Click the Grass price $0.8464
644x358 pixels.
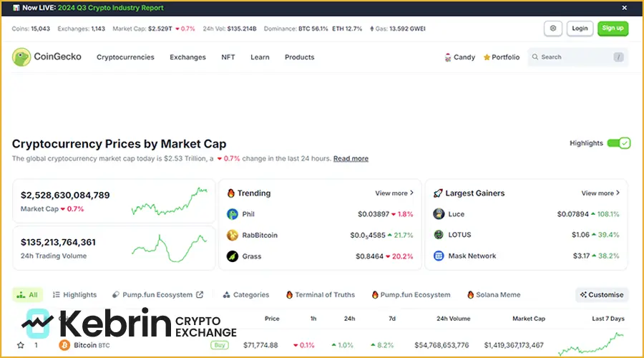369,256
